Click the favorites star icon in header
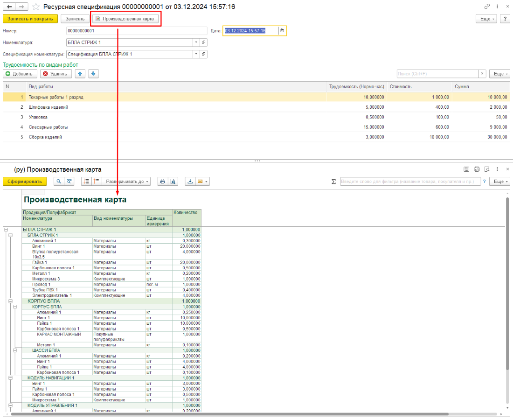The width and height of the screenshot is (513, 420). point(36,7)
